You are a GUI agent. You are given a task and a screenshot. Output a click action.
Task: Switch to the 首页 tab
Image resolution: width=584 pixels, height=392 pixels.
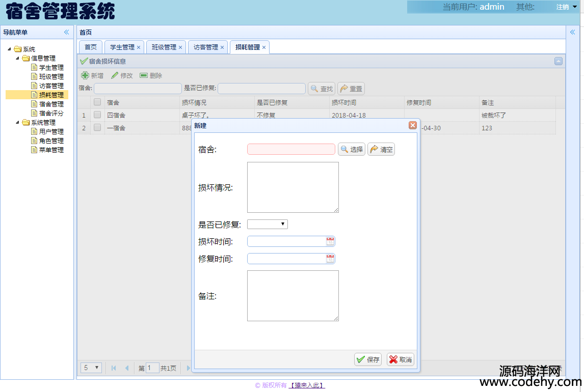click(91, 47)
